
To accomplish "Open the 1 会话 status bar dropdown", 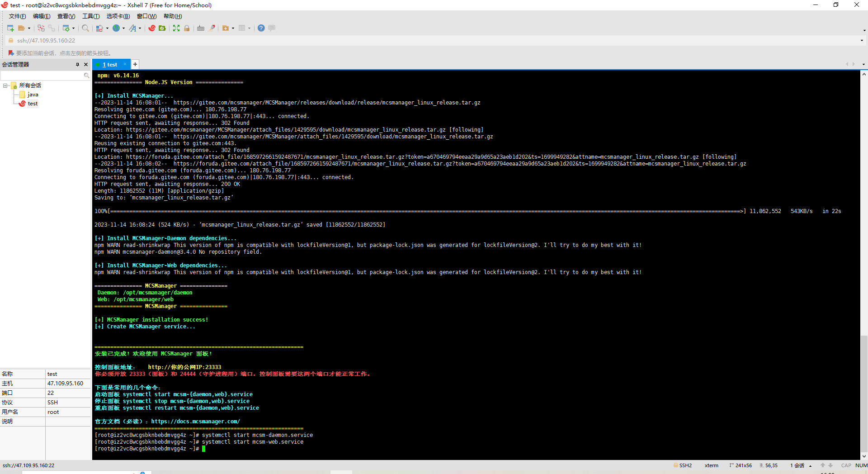I will click(810, 465).
